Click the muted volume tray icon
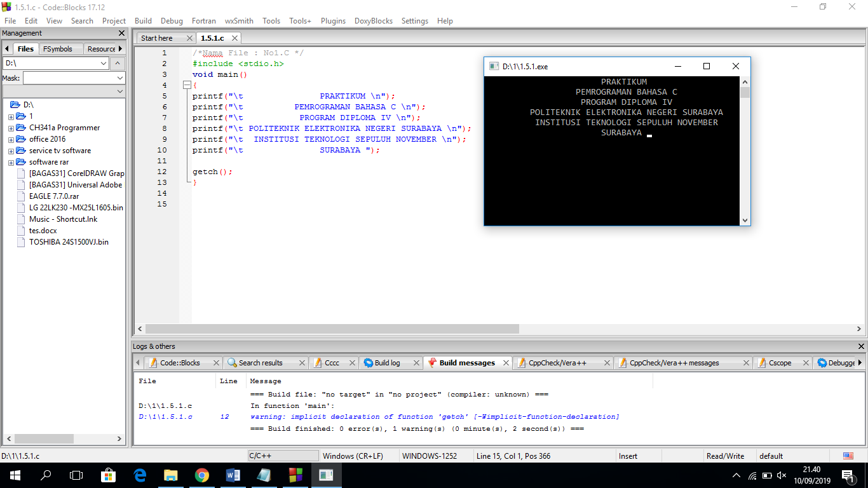The width and height of the screenshot is (868, 488). point(782,475)
